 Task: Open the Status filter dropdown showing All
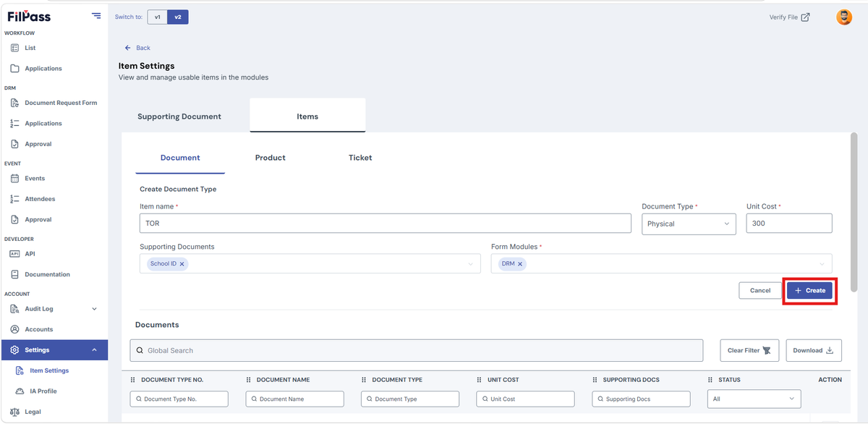pyautogui.click(x=754, y=399)
